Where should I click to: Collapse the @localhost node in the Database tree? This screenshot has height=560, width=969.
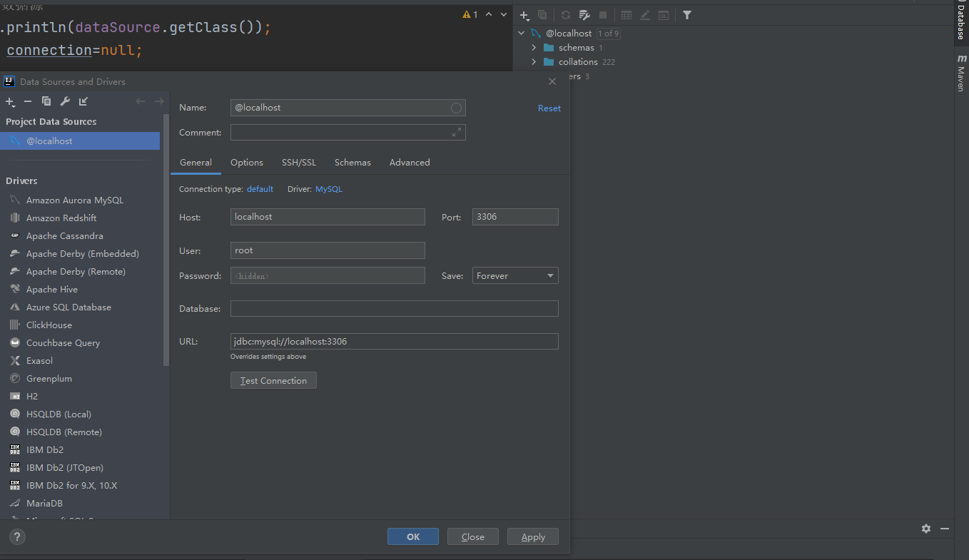(521, 34)
